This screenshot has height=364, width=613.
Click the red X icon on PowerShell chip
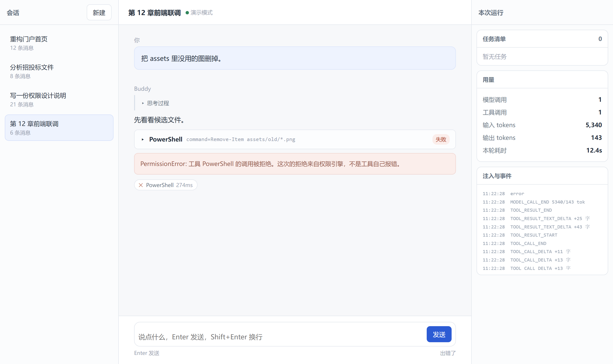point(141,185)
